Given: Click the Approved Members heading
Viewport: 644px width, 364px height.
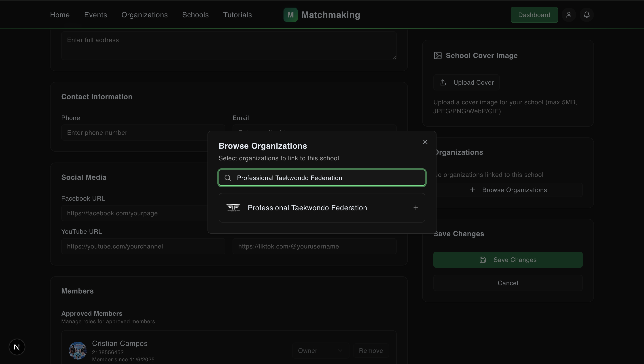Looking at the screenshot, I should point(92,313).
